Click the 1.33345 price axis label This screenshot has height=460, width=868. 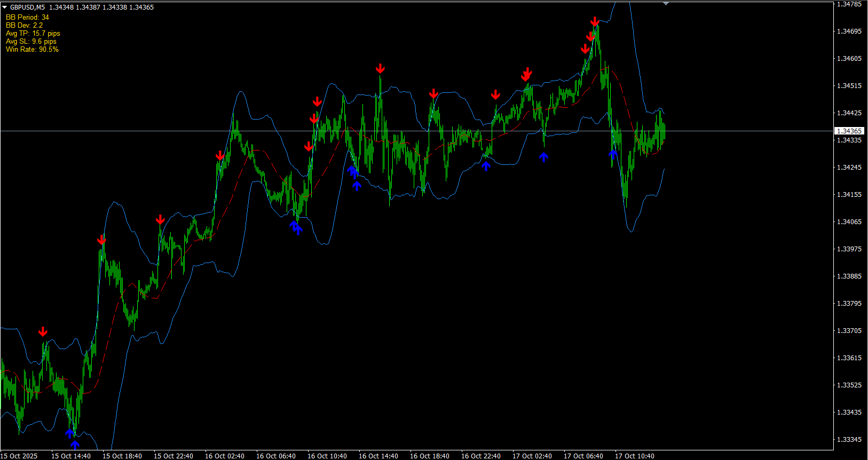tap(849, 440)
